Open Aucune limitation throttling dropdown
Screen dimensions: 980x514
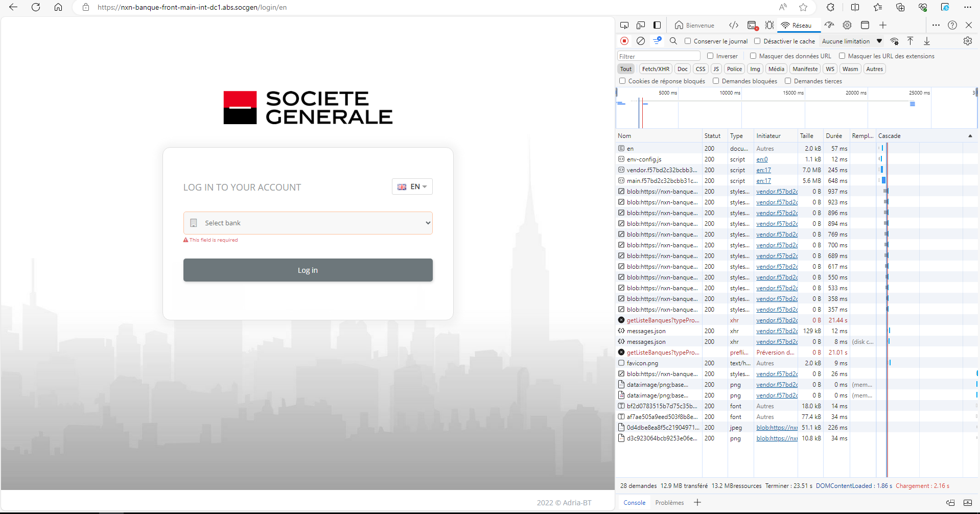point(852,41)
